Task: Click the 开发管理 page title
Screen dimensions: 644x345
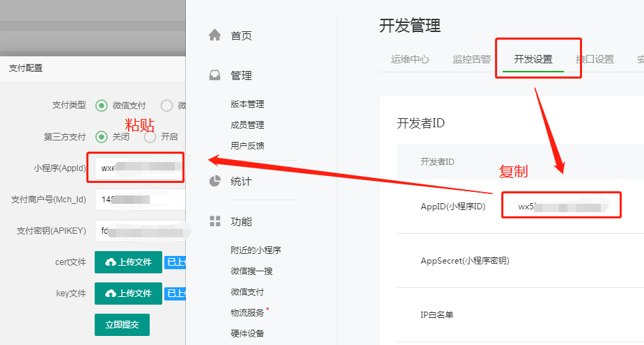Action: pyautogui.click(x=410, y=26)
